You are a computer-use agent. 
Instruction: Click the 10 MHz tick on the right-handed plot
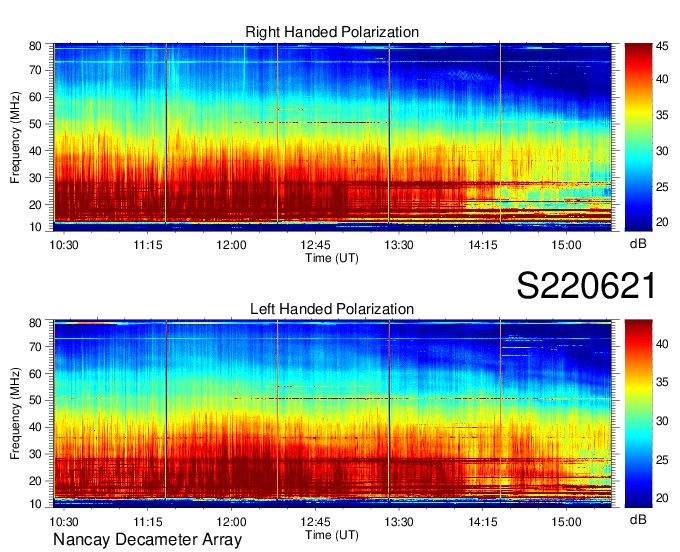[x=35, y=227]
